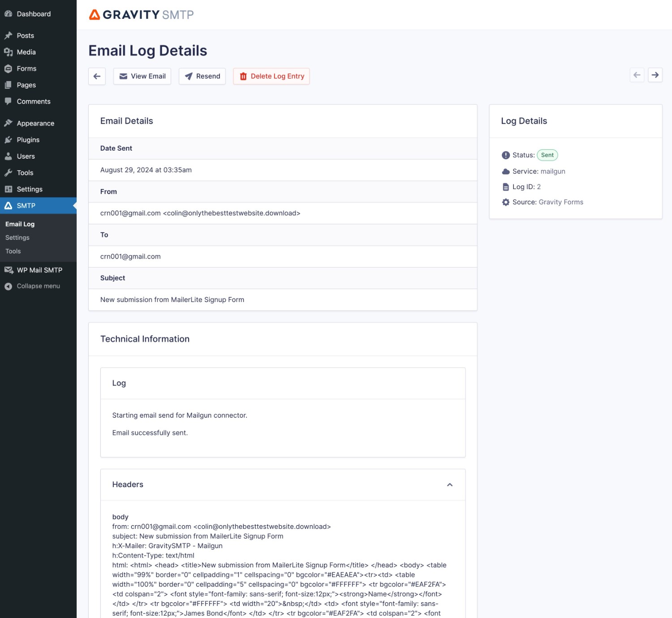The height and width of the screenshot is (618, 672).
Task: Click the Comments bubble icon
Action: (8, 101)
